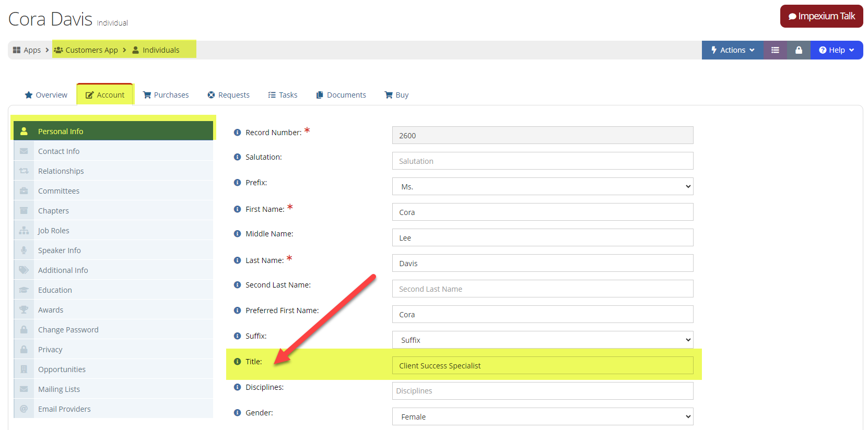The image size is (868, 430).
Task: Click info icon beside First Name
Action: coord(237,209)
